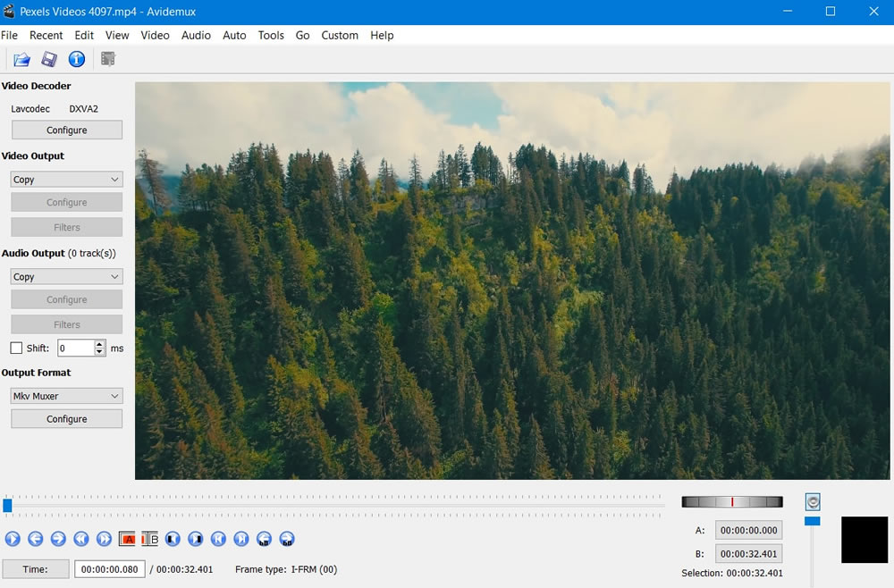The image size is (894, 588).
Task: Step to the next frame
Action: (x=58, y=539)
